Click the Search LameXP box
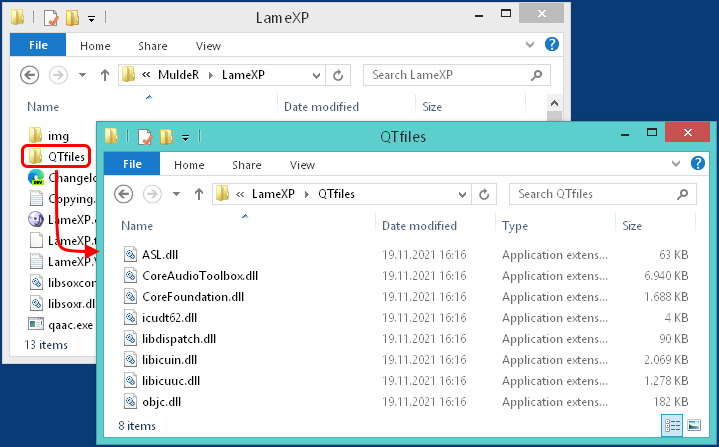The width and height of the screenshot is (719, 447). click(x=457, y=75)
